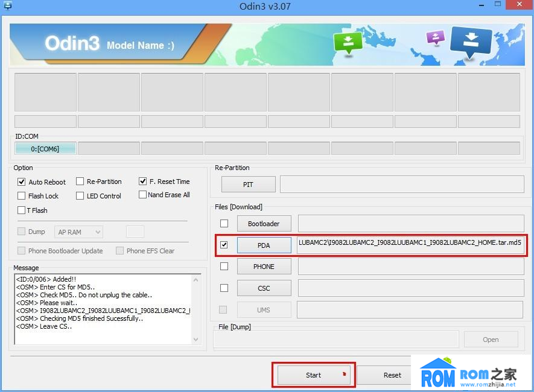The height and width of the screenshot is (392, 534).
Task: Click the blue download icon in banner
Action: (471, 42)
